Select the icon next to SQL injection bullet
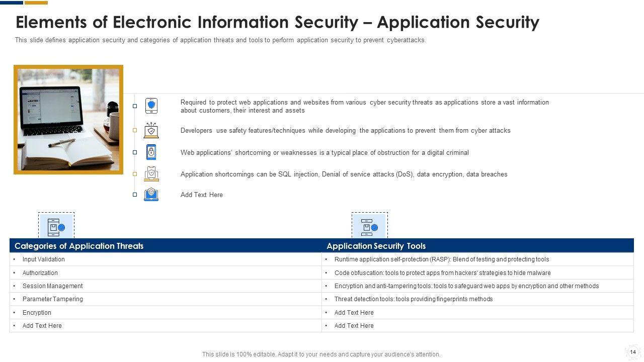 click(x=151, y=174)
